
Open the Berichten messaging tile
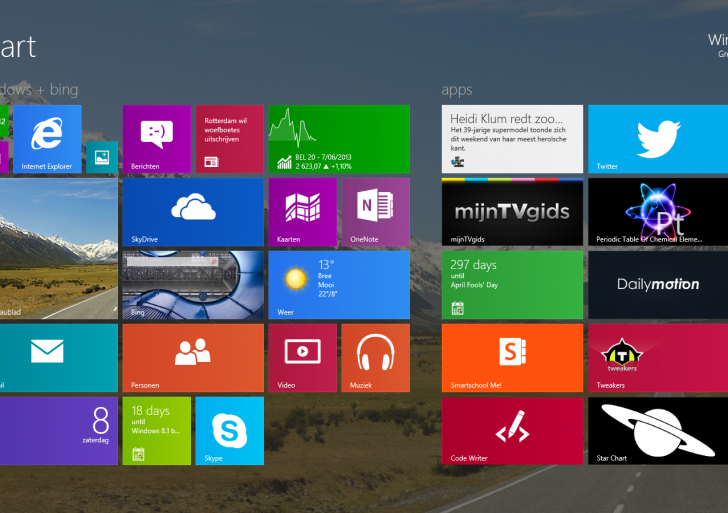click(156, 139)
